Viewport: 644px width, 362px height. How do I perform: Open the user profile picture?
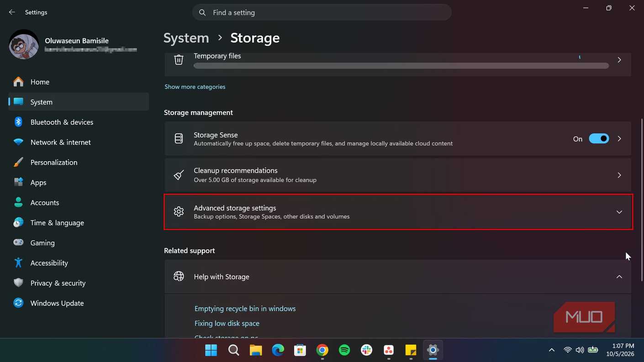pyautogui.click(x=24, y=44)
